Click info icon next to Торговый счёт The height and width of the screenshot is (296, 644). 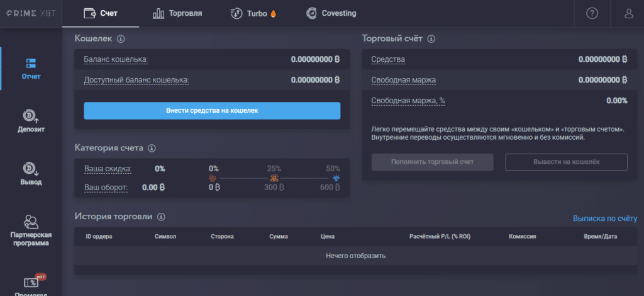pyautogui.click(x=431, y=39)
